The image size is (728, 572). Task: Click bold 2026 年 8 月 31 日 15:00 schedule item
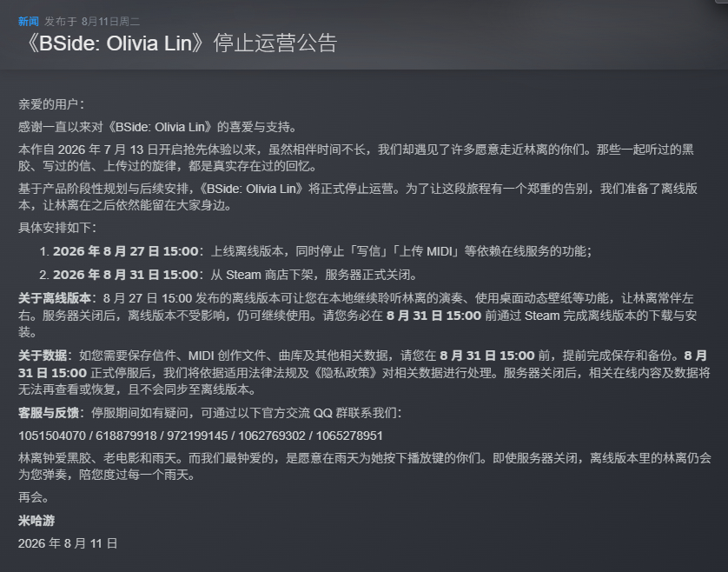point(126,275)
